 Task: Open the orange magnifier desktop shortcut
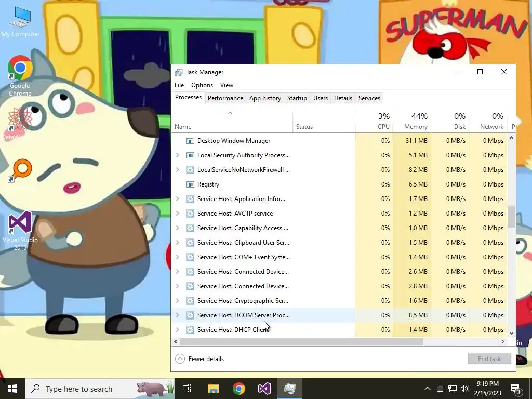[20, 170]
